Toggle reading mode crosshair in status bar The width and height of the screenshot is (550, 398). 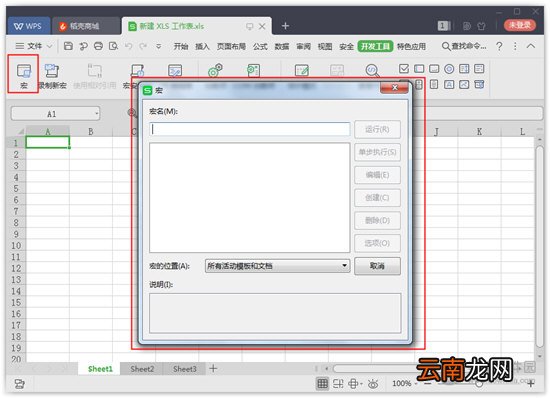click(x=353, y=384)
